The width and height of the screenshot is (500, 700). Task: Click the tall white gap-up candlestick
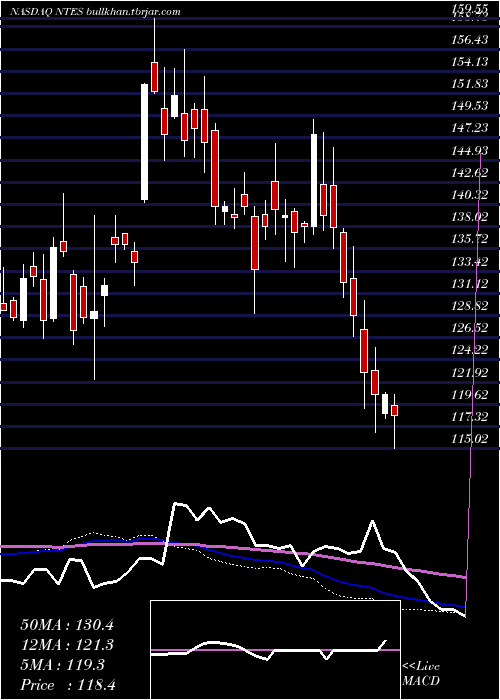(144, 142)
